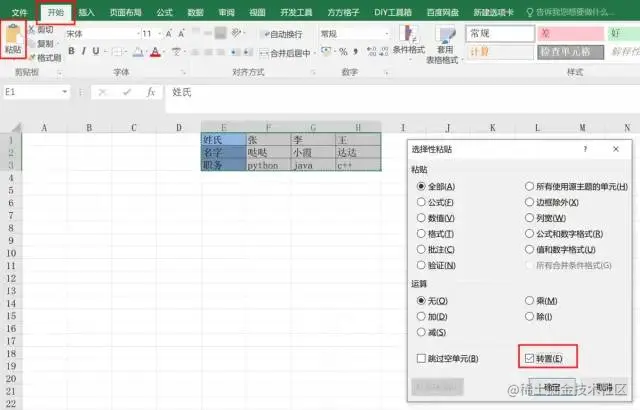Image resolution: width=640 pixels, height=410 pixels.
Task: Toggle underline (U) formatting
Action: tap(96, 51)
